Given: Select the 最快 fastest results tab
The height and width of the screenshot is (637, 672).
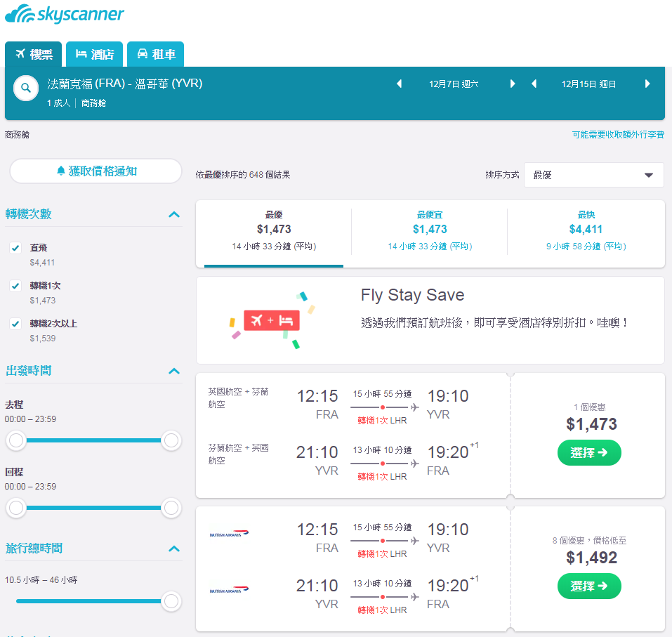Looking at the screenshot, I should 586,230.
